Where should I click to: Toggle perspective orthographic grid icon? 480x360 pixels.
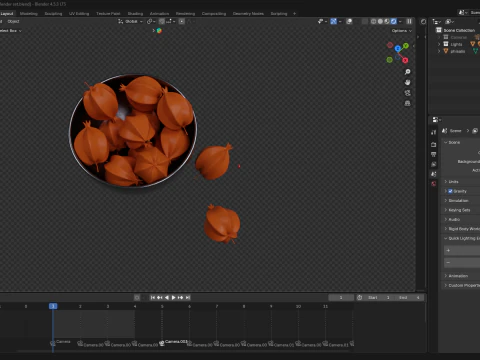click(x=407, y=103)
